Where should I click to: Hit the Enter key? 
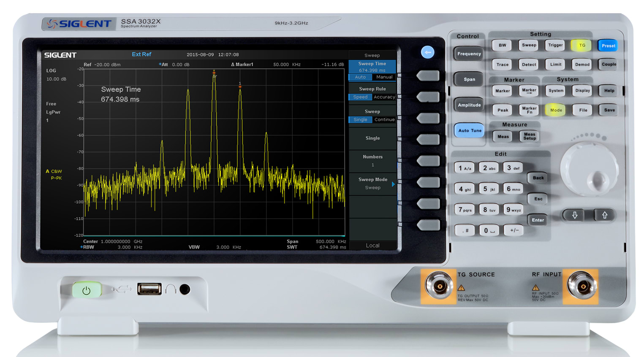point(538,220)
